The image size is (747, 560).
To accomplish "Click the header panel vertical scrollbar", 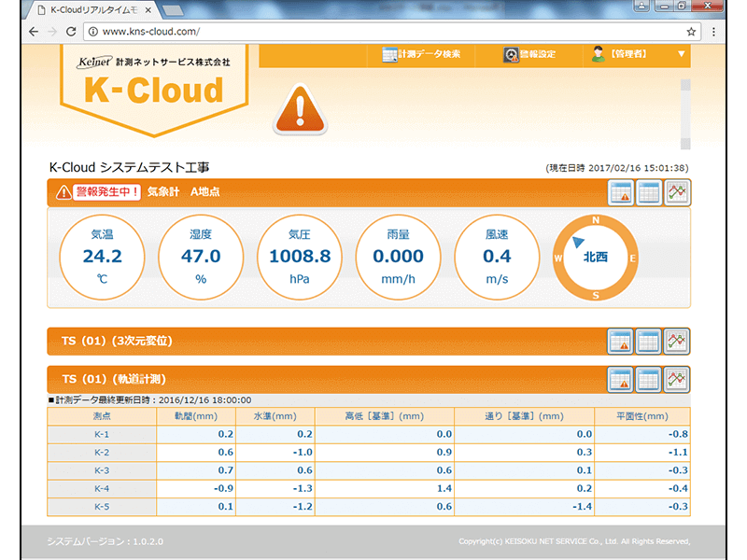I will (x=685, y=114).
